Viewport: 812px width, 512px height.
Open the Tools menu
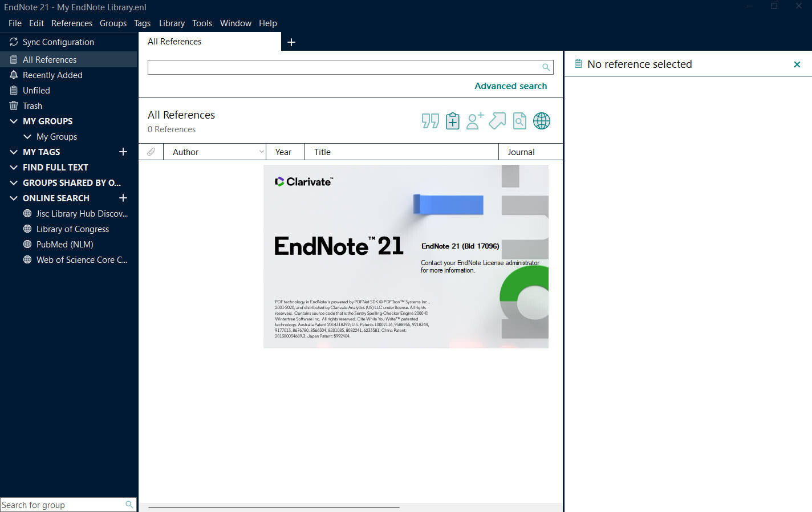(x=202, y=23)
